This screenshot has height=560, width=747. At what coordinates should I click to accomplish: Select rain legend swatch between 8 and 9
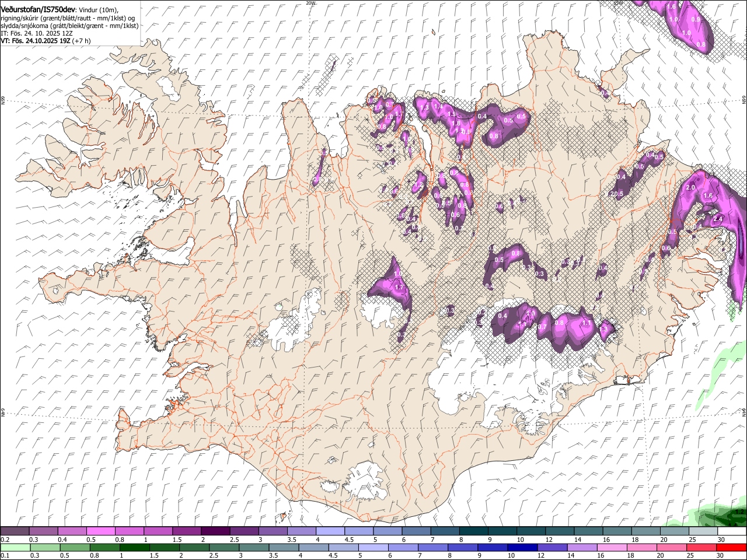tap(463, 547)
